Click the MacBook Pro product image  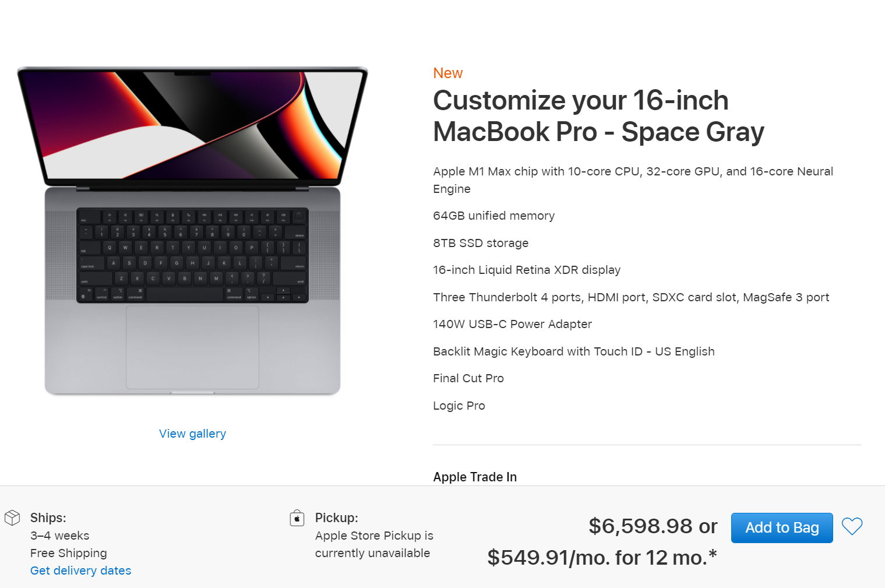[192, 231]
